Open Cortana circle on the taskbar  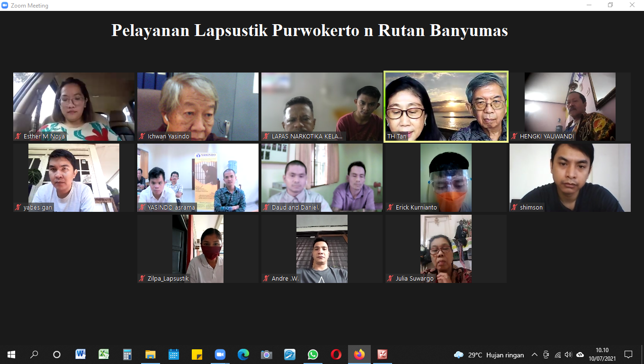57,355
